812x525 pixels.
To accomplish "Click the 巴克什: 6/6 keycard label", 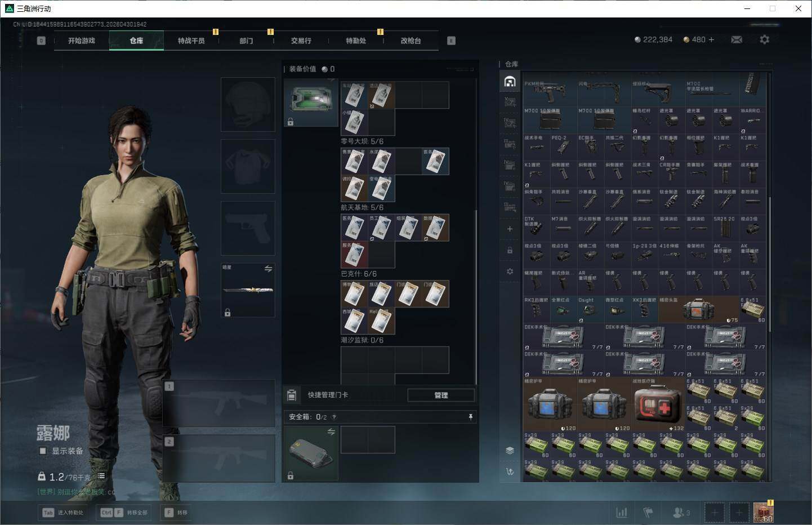I will [x=359, y=274].
